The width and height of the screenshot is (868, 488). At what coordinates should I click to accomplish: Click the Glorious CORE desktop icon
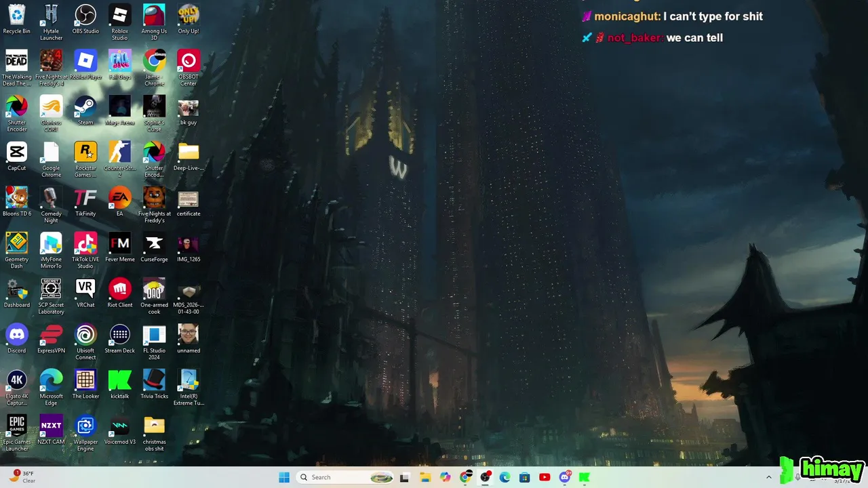pyautogui.click(x=51, y=113)
